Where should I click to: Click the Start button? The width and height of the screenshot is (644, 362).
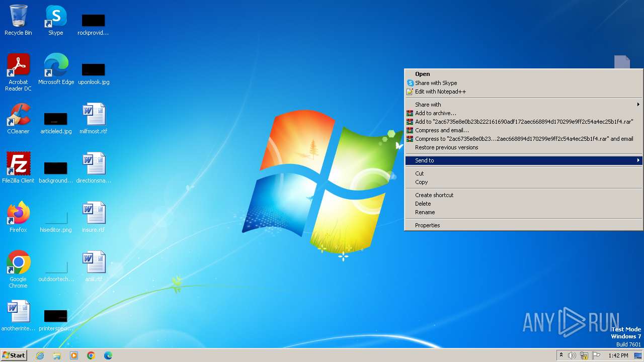click(14, 355)
